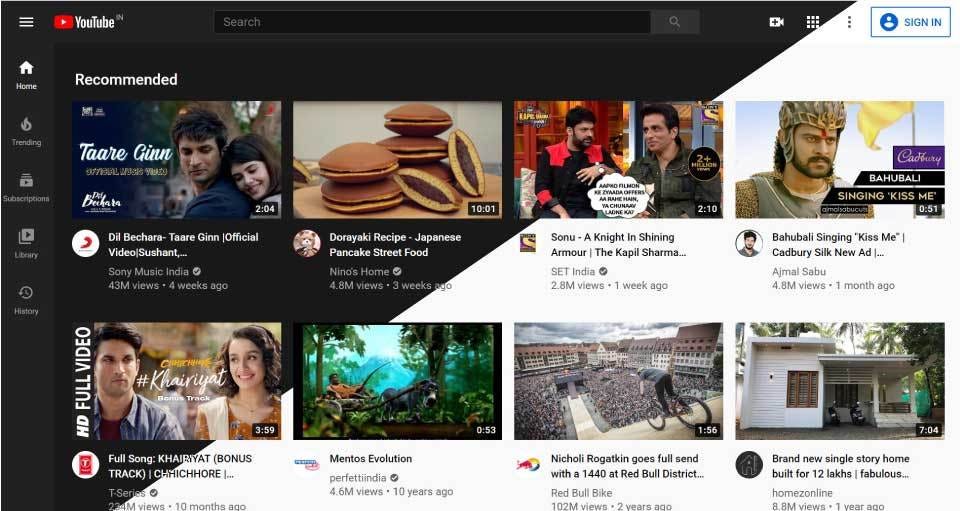Click channel name homezonline

coord(802,493)
